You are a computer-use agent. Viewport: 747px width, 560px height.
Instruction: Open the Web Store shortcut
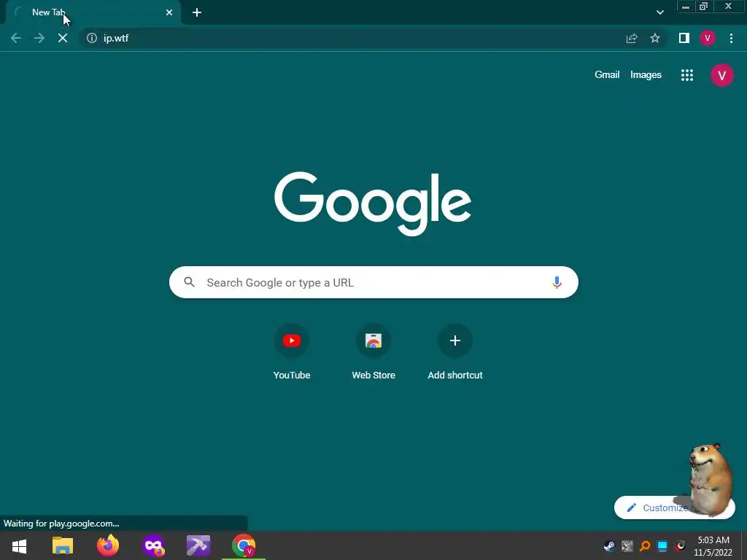(x=373, y=351)
